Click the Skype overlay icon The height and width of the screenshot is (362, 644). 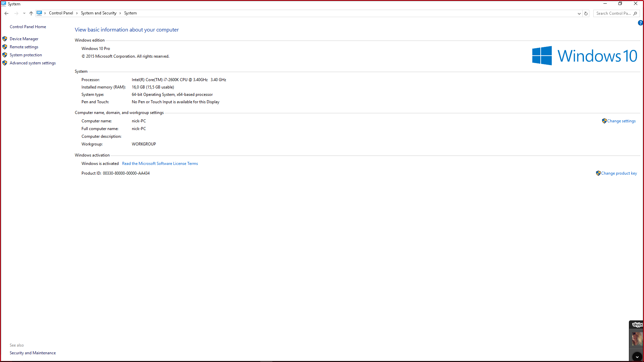pos(637,324)
